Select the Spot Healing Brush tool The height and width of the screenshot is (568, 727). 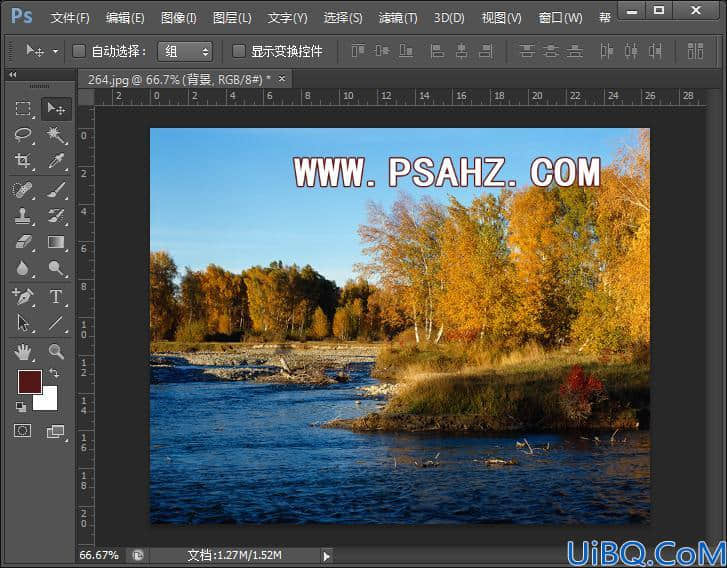[x=23, y=190]
